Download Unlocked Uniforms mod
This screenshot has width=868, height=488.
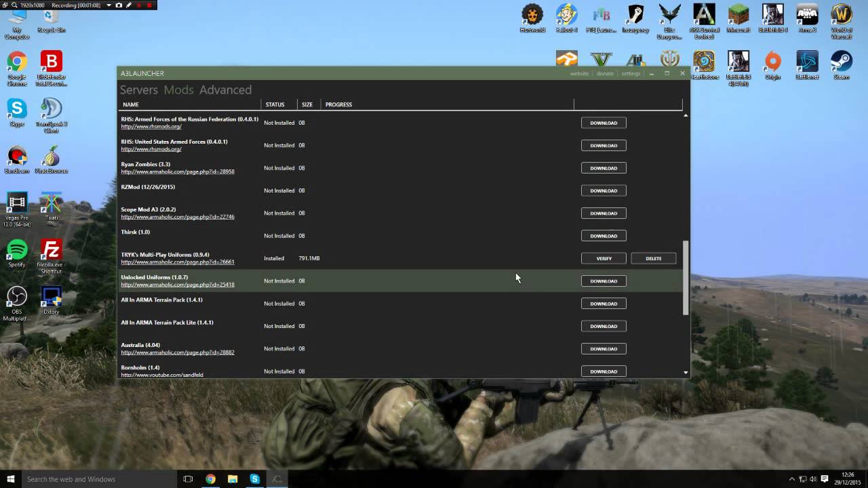tap(604, 281)
